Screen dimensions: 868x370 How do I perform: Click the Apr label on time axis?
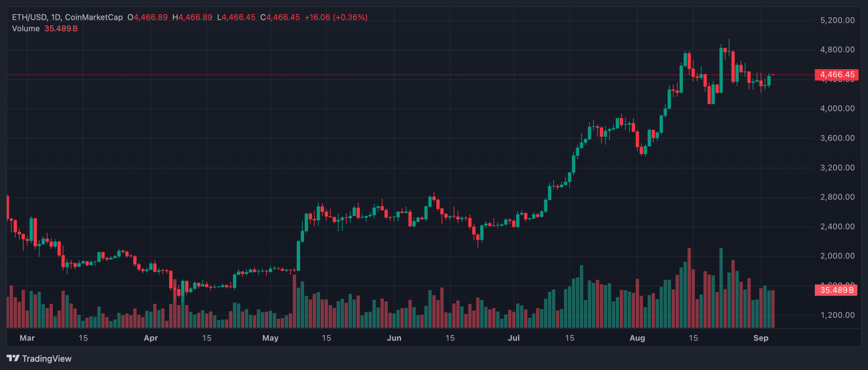(x=151, y=338)
